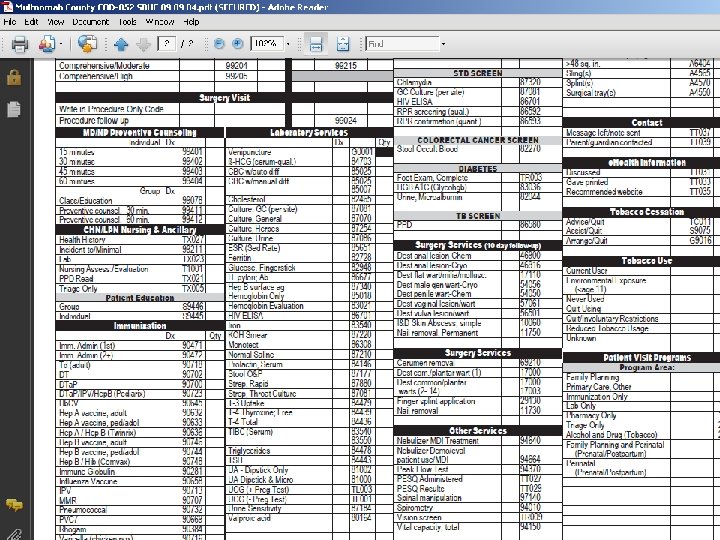Open the Help menu
The height and width of the screenshot is (540, 720).
click(191, 22)
